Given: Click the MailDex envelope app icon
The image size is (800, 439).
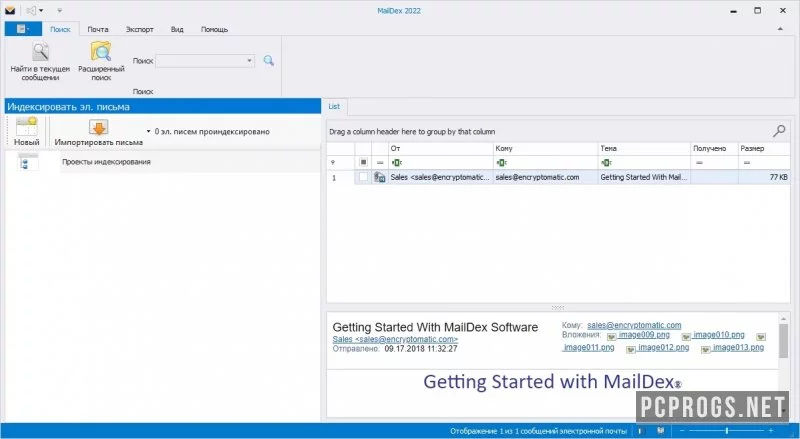Looking at the screenshot, I should [x=10, y=10].
